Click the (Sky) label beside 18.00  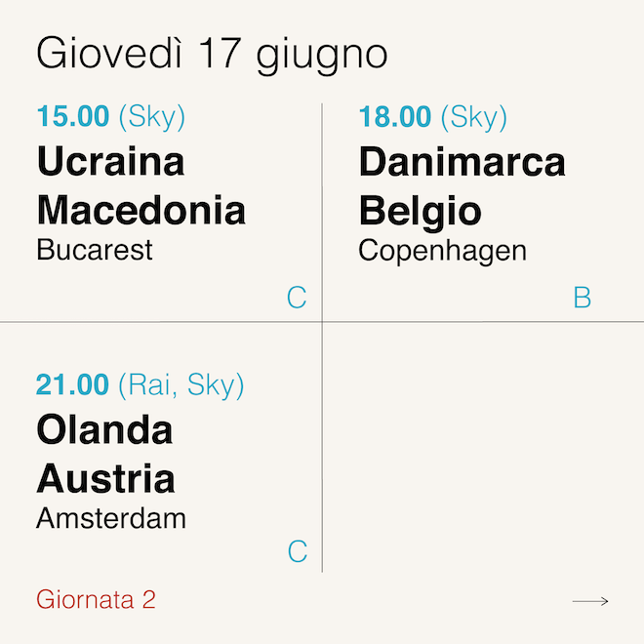pyautogui.click(x=474, y=117)
